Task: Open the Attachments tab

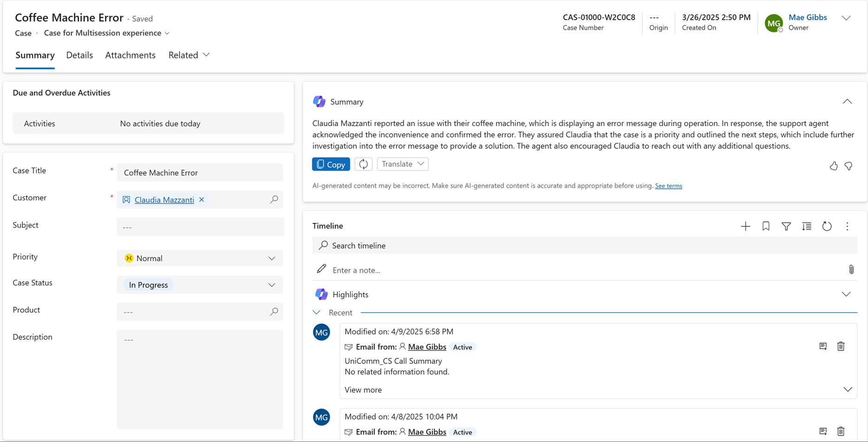Action: coord(130,55)
